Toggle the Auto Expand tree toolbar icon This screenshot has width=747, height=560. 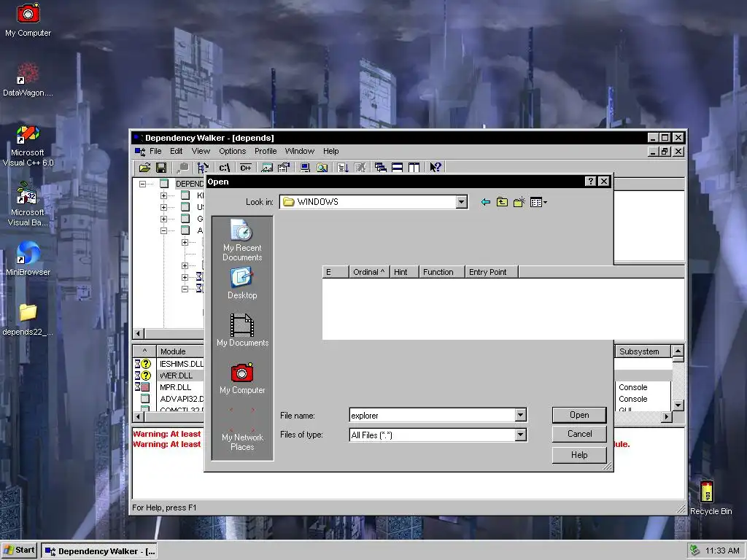click(x=203, y=167)
